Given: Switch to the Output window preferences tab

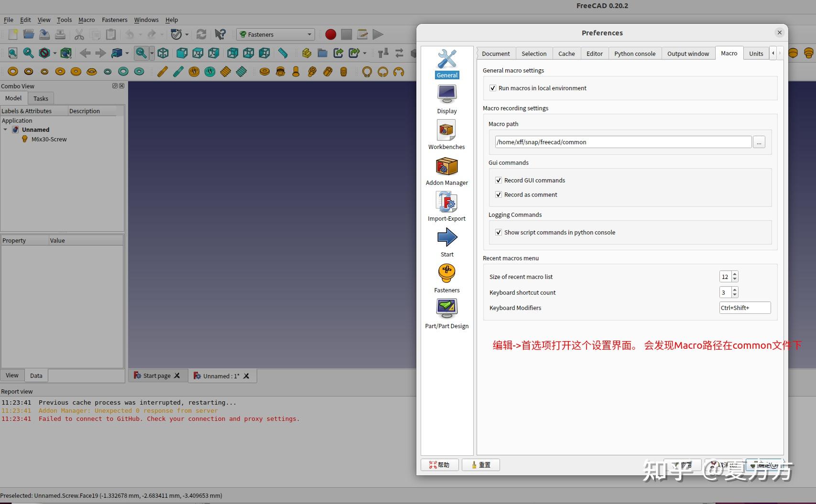Looking at the screenshot, I should click(x=688, y=54).
